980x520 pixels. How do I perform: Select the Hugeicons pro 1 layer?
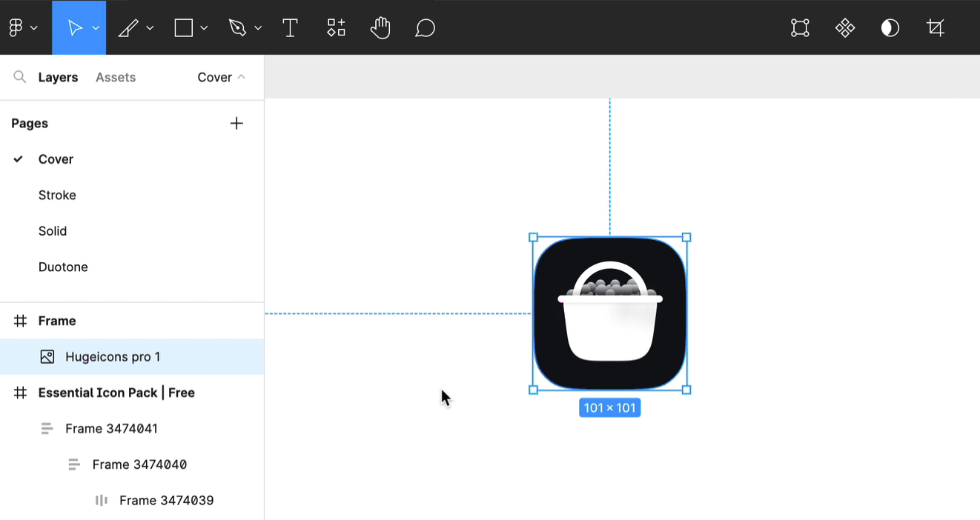point(113,357)
